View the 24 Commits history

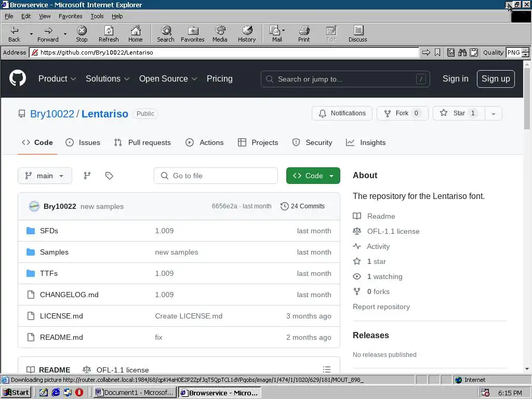303,206
